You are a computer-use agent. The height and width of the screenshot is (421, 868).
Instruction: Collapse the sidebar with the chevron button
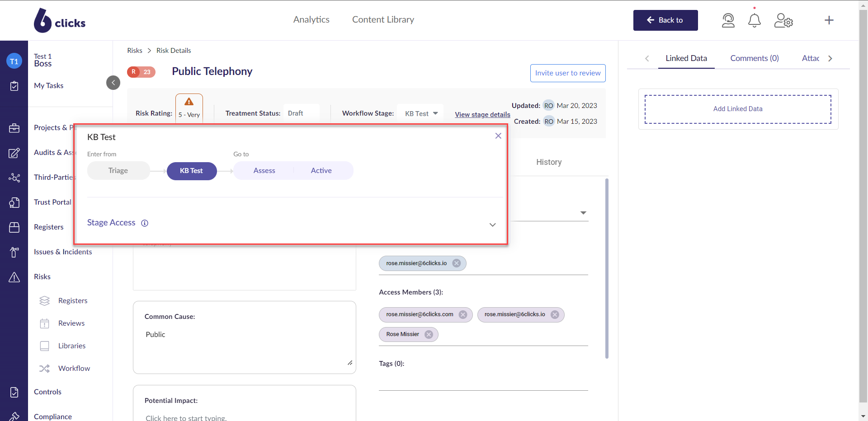[x=113, y=83]
